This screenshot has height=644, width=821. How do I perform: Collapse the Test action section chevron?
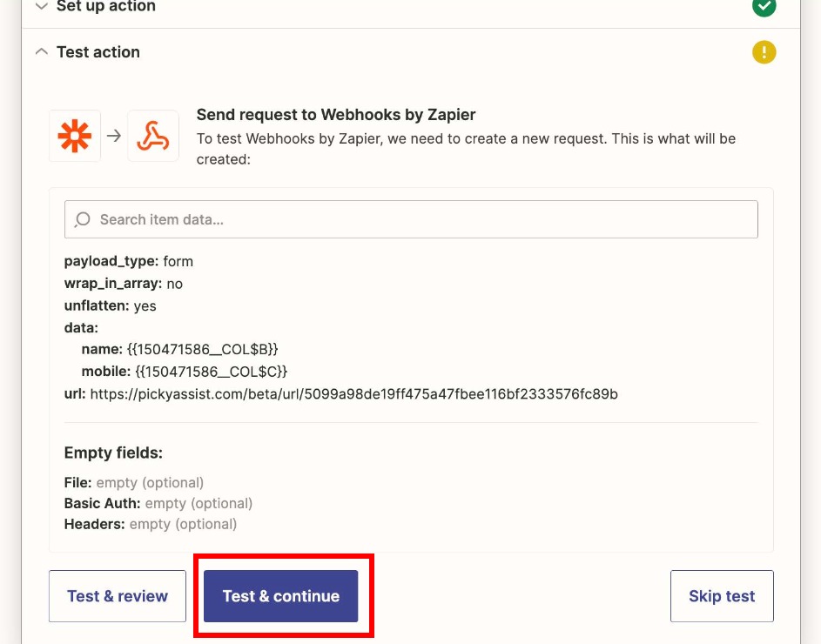click(x=42, y=52)
